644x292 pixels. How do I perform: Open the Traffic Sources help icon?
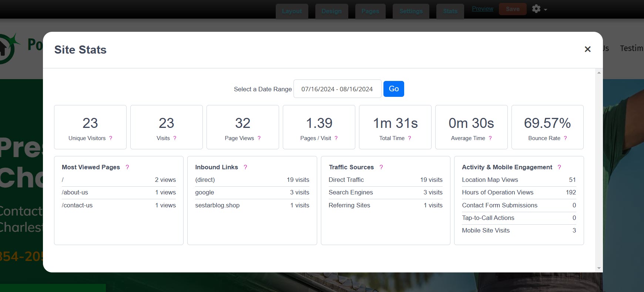coord(381,167)
